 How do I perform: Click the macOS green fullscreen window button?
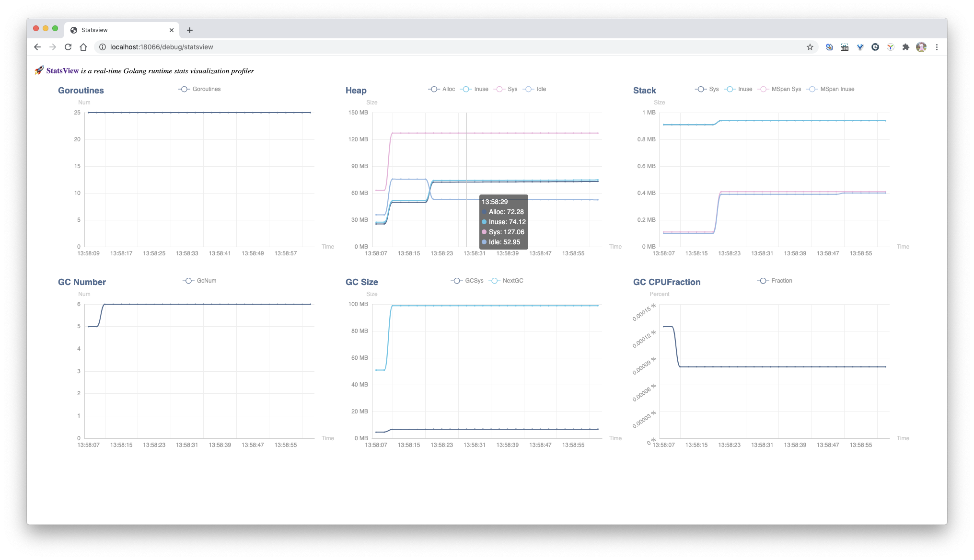55,28
